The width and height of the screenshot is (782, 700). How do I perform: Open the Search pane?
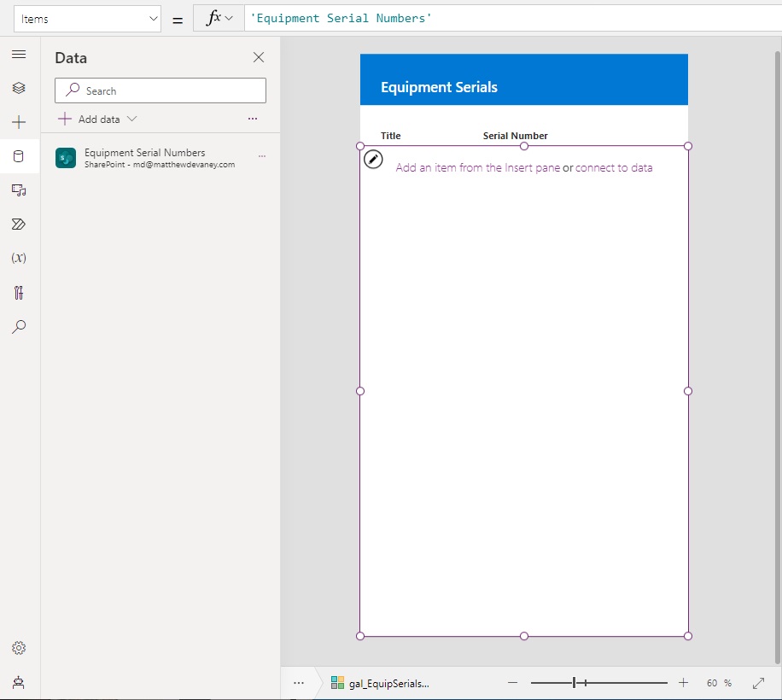20,327
